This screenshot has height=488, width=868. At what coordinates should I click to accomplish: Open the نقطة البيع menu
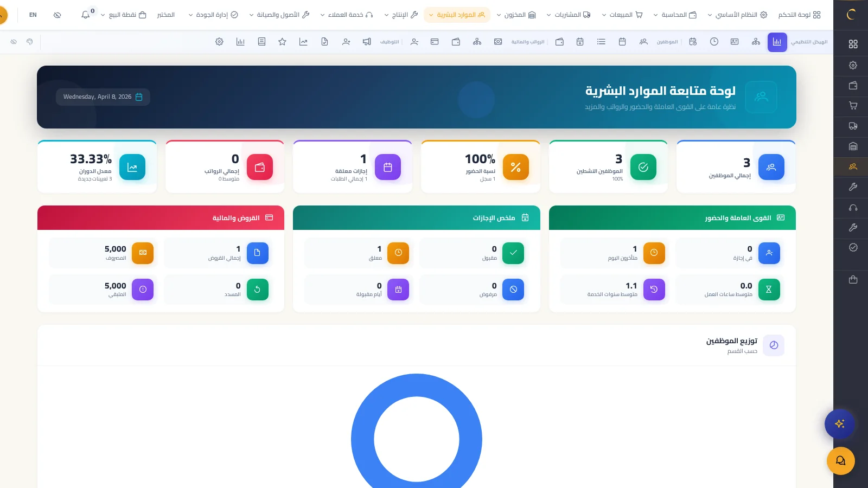[123, 15]
